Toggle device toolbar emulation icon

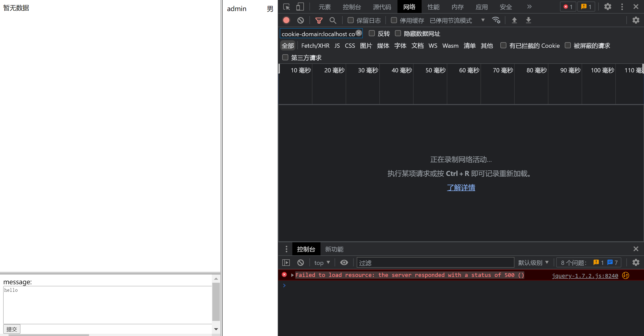coord(300,7)
